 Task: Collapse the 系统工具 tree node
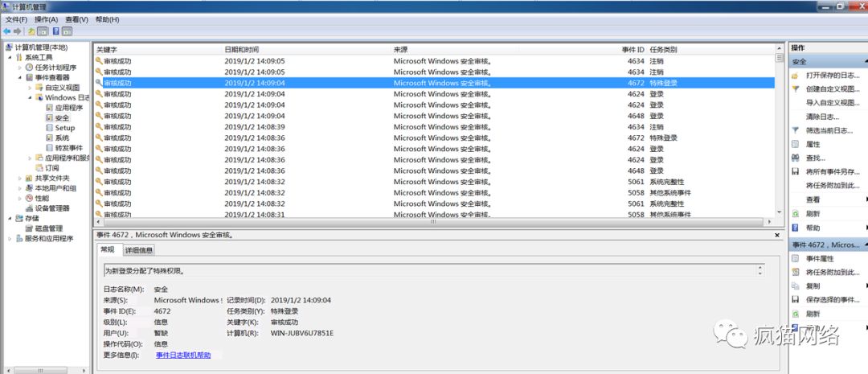tap(10, 58)
